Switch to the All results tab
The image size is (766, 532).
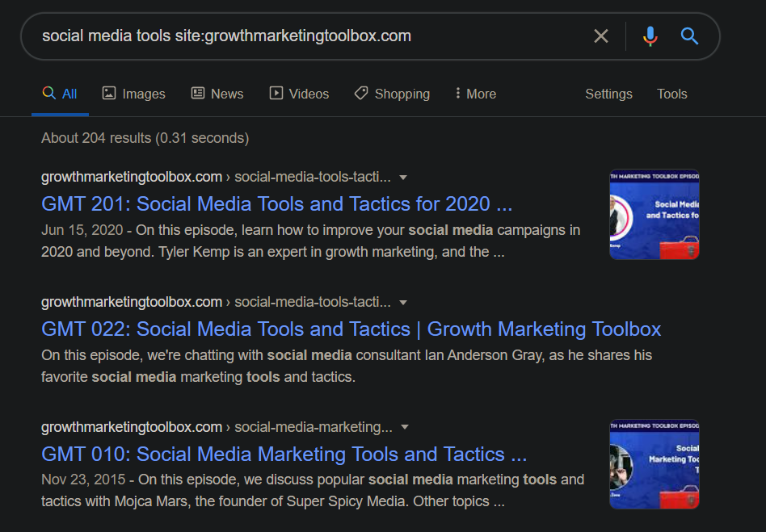(x=61, y=94)
